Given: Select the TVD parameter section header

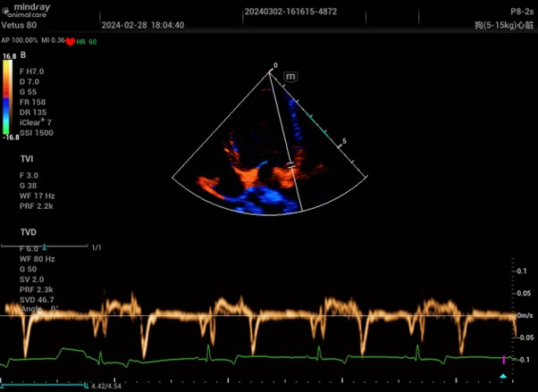Looking at the screenshot, I should (x=28, y=231).
